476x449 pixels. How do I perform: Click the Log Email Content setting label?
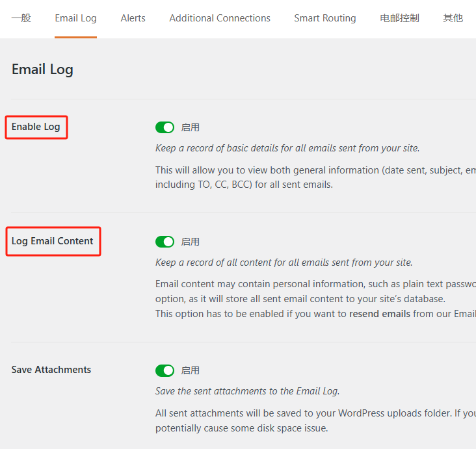[x=53, y=241]
